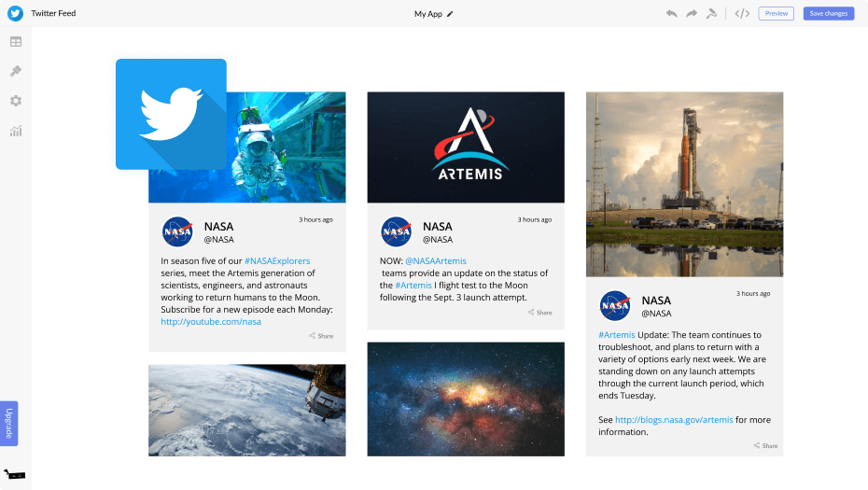Open the youtube.com/nasa link
The width and height of the screenshot is (868, 490).
tap(211, 322)
